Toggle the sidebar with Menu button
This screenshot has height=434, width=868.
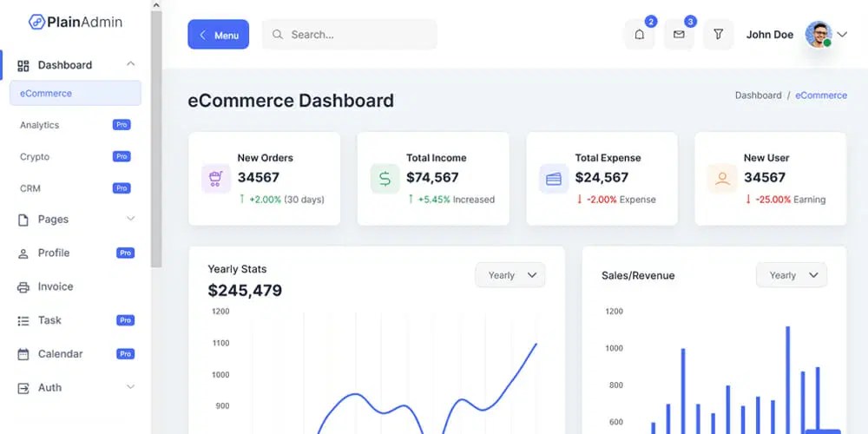(218, 35)
